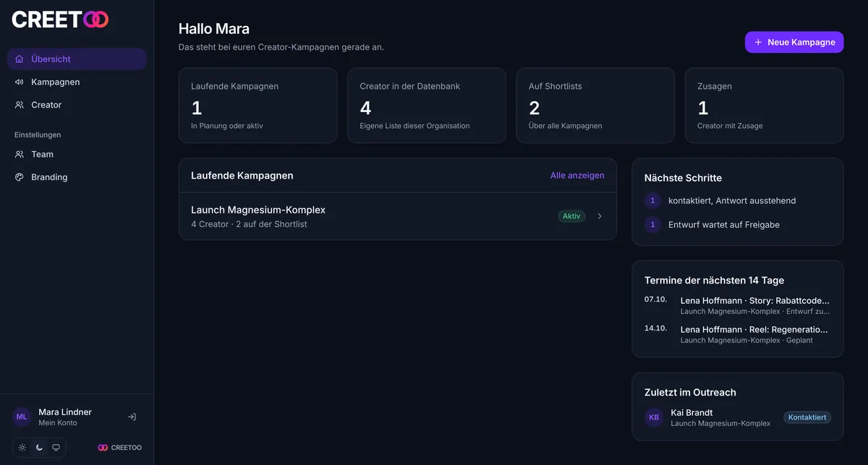Click the ML avatar in sidebar footer
Image resolution: width=868 pixels, height=465 pixels.
[22, 417]
